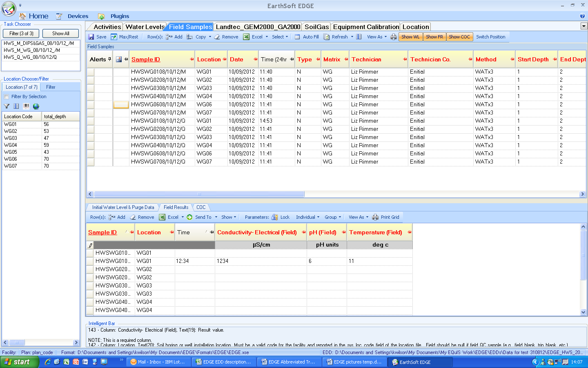The height and width of the screenshot is (368, 588).
Task: Open the Select dropdown menu
Action: 280,37
